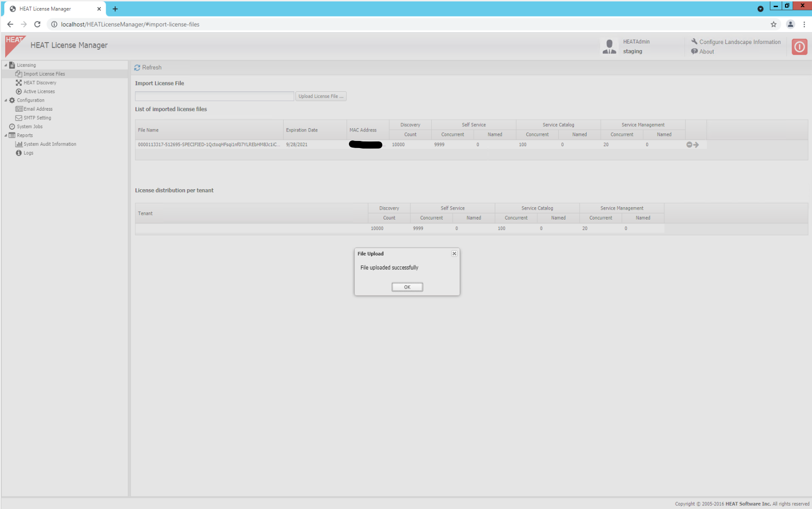This screenshot has width=812, height=509.
Task: Select Import License Files in the sidebar
Action: point(45,74)
